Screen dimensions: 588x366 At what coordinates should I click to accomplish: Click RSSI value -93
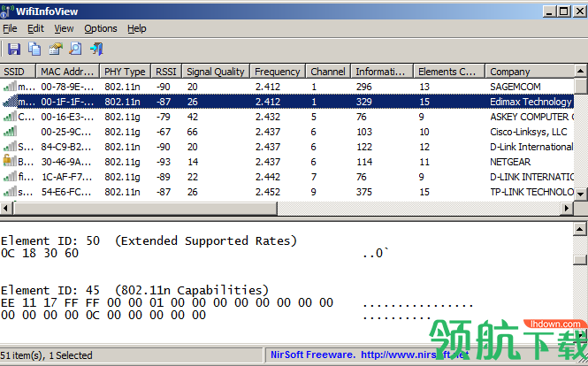click(x=164, y=162)
